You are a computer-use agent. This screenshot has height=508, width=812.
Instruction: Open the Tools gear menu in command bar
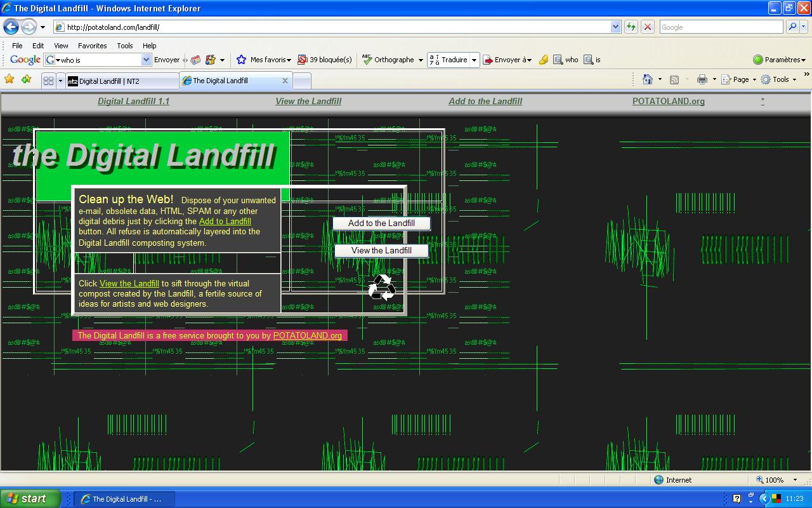778,79
